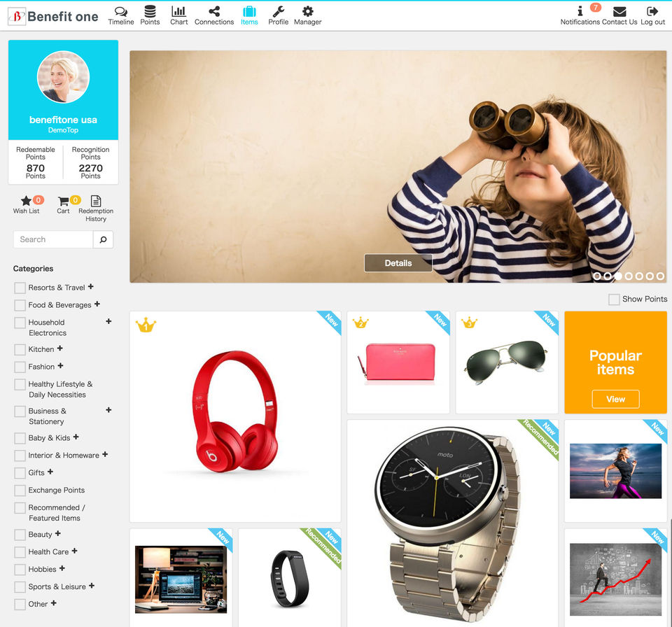Open the laptop desk item
Screen dimensions: 672x627
tap(181, 578)
